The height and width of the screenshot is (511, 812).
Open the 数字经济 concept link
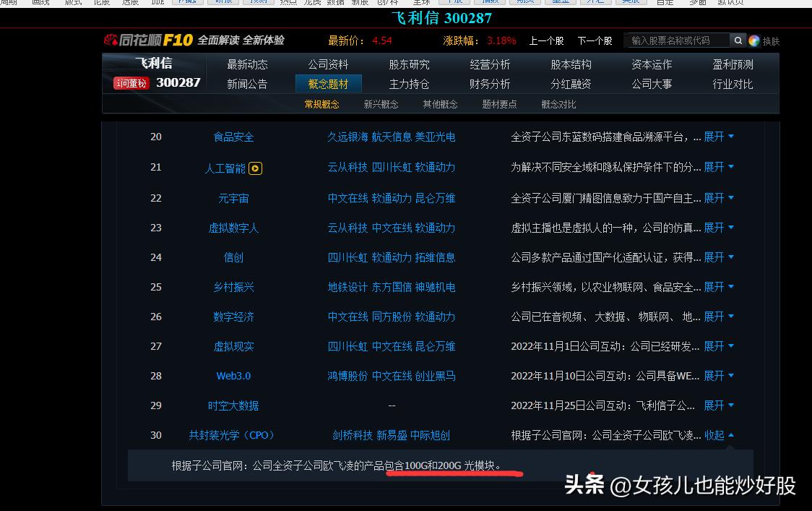pos(233,317)
